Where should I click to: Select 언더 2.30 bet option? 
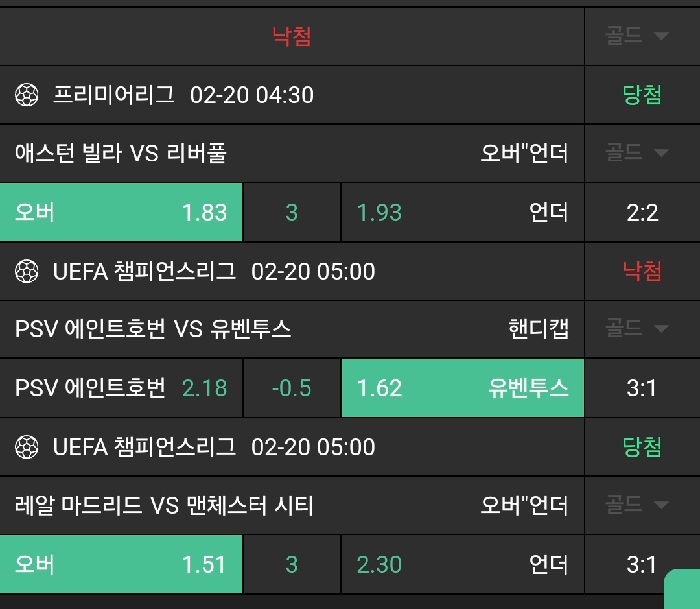[462, 564]
